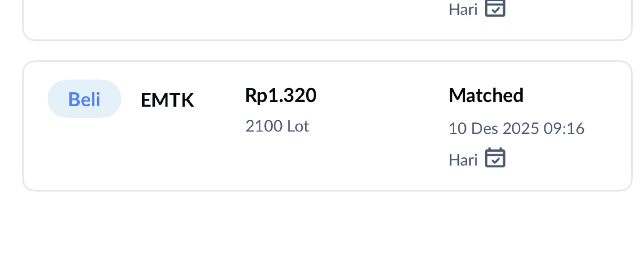Screen dimensions: 644x276
Task: Click the calendar icon in the top card
Action: tap(495, 9)
